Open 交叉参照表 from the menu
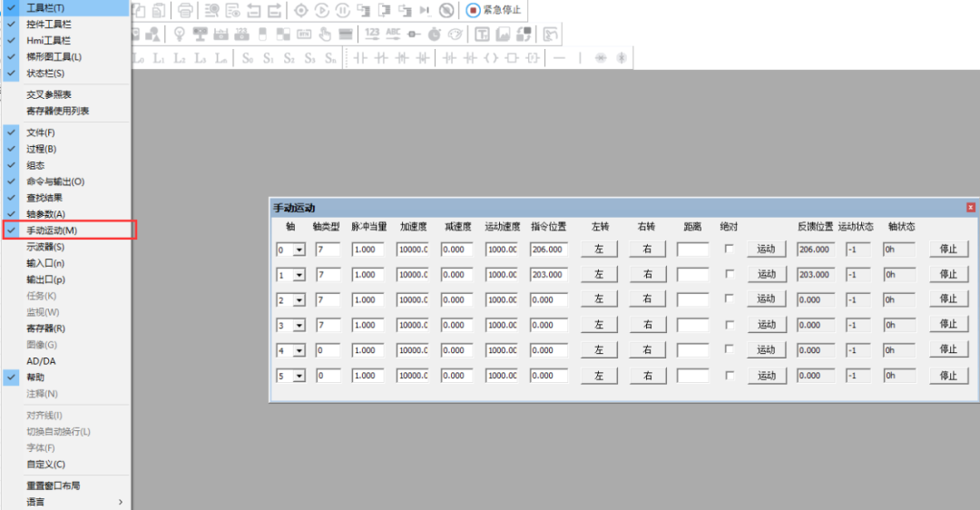 (66, 94)
